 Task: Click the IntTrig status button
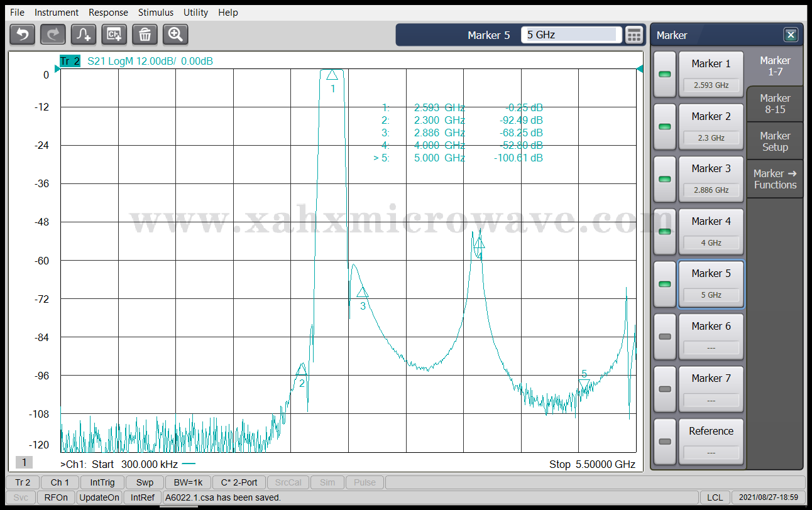point(102,482)
